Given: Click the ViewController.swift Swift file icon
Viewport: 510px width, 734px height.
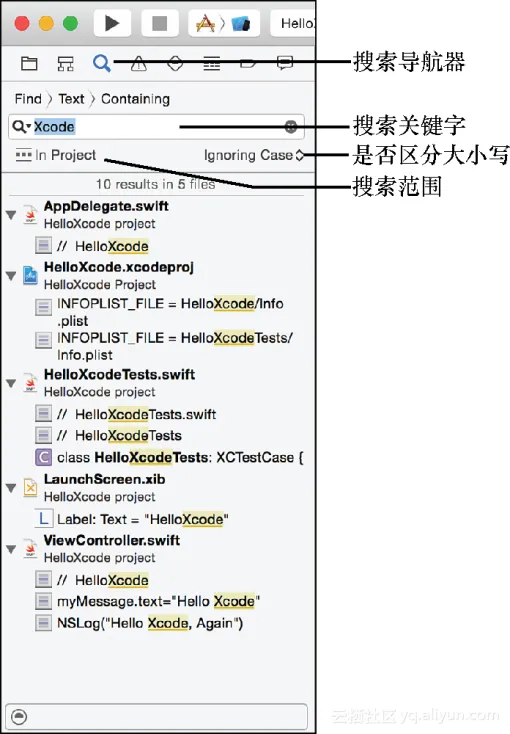Looking at the screenshot, I should 30,549.
